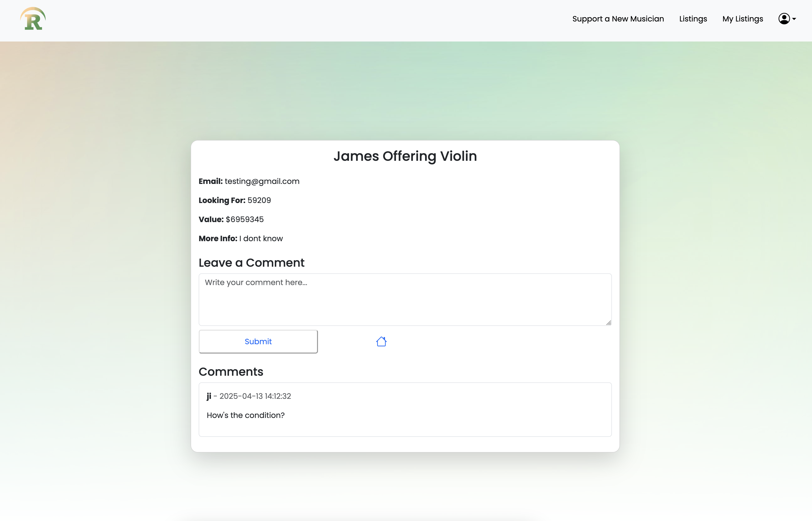Click the James Offering Violin title
The height and width of the screenshot is (521, 812).
pyautogui.click(x=405, y=156)
